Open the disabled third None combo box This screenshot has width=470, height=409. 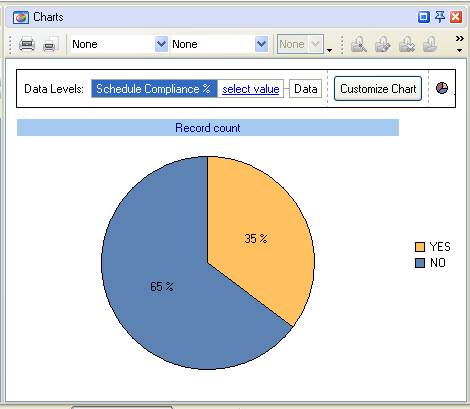tap(300, 44)
